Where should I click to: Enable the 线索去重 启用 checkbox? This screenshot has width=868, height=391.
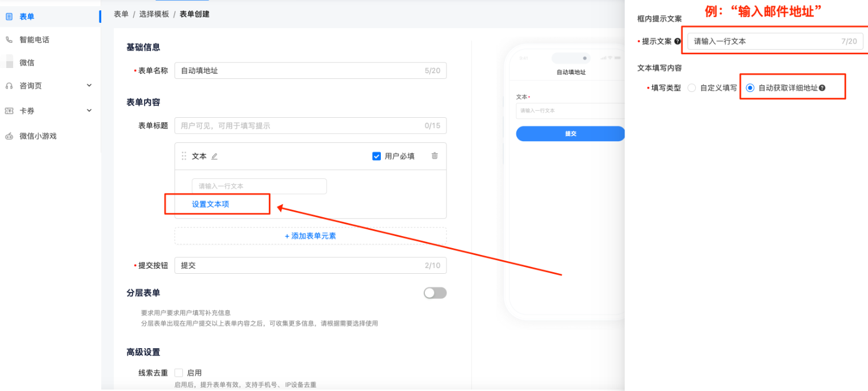click(x=179, y=373)
